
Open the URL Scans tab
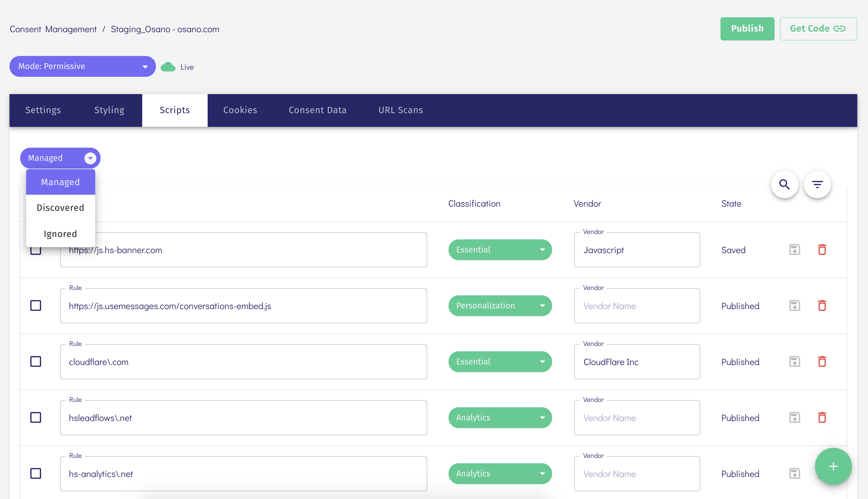(401, 110)
